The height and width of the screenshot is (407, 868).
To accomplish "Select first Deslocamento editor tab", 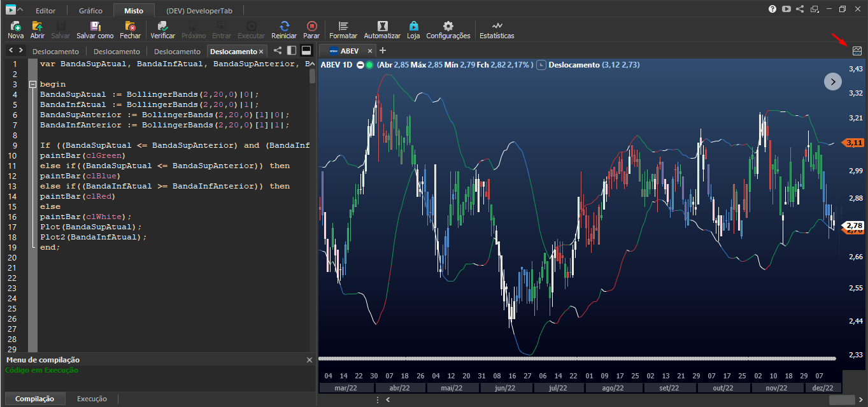I will [56, 52].
